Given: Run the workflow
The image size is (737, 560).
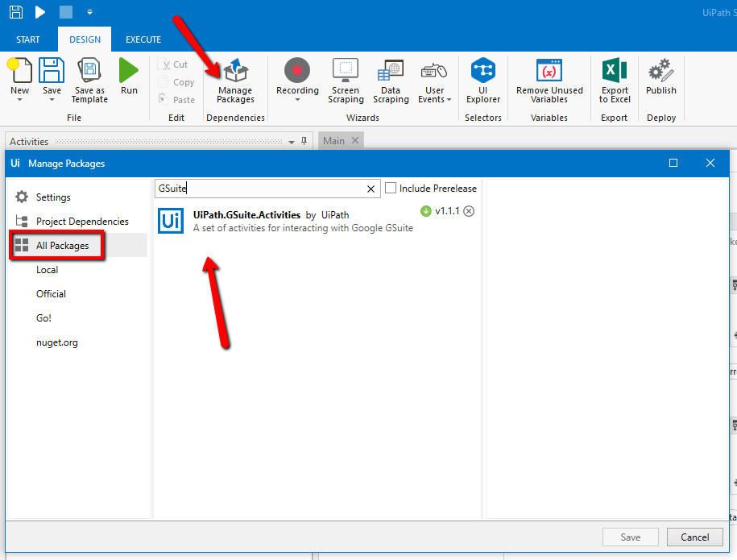Looking at the screenshot, I should pos(129,77).
